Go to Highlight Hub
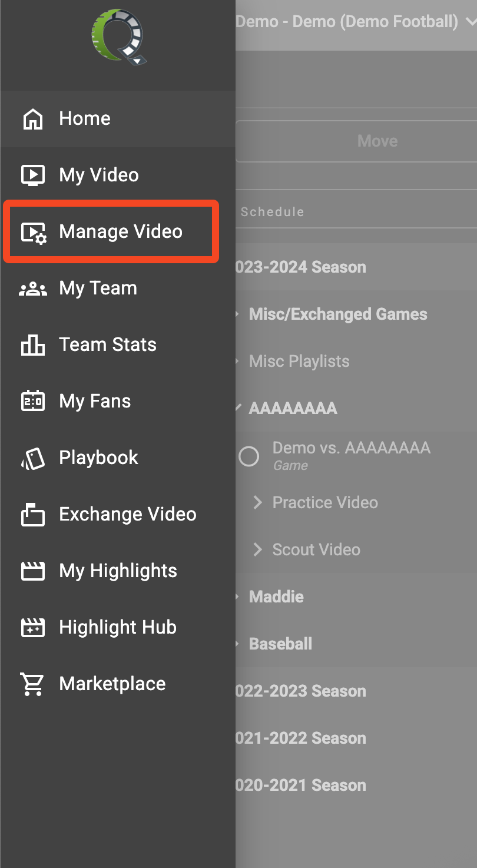This screenshot has width=477, height=868. point(118,627)
